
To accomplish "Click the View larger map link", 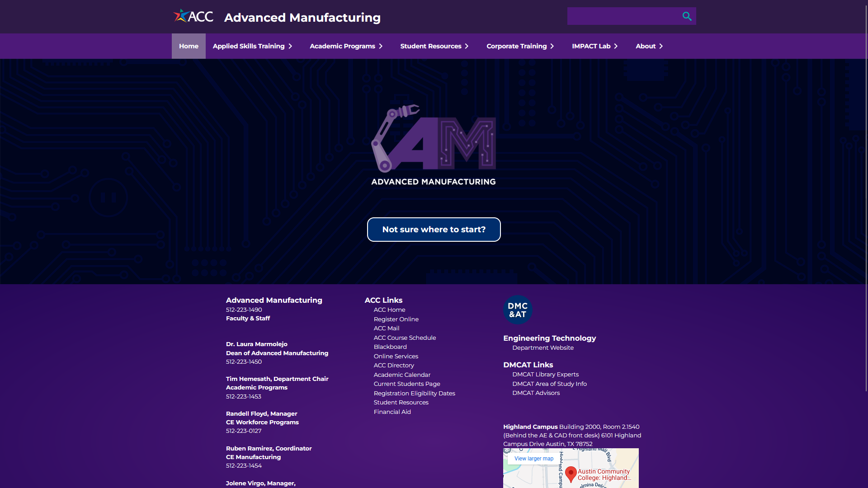I will coord(533,459).
